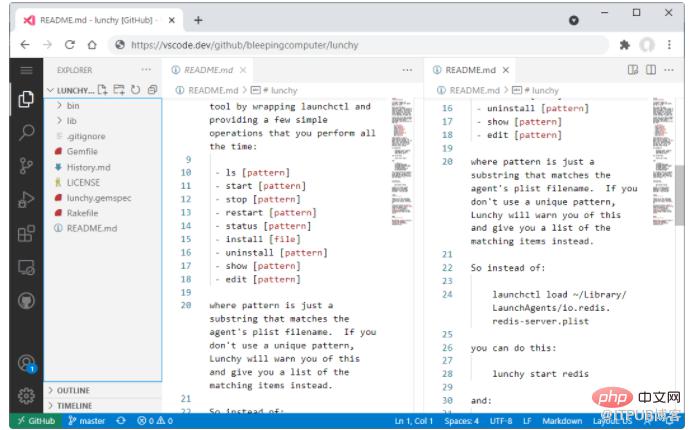Open the Rakefile file
The image size is (691, 430).
(103, 213)
